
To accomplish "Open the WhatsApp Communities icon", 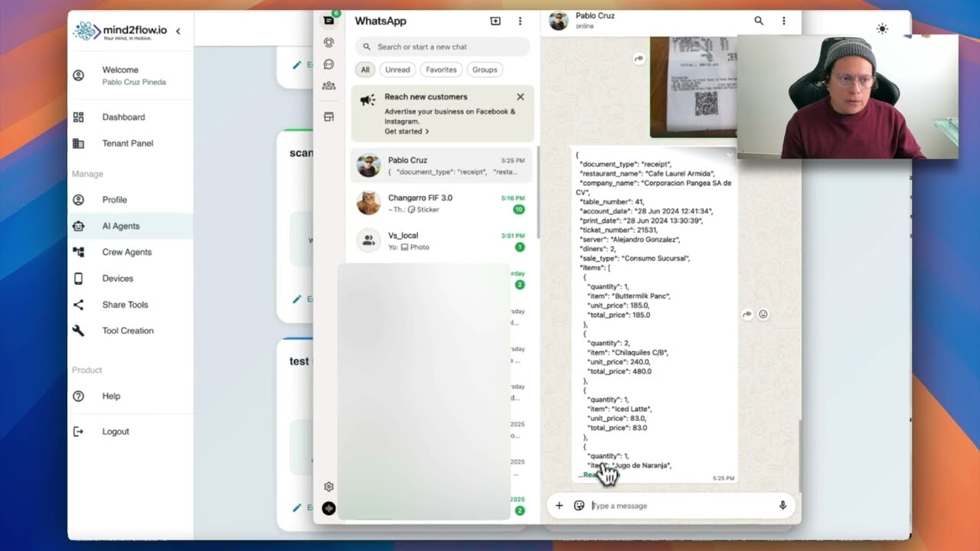I will [329, 86].
